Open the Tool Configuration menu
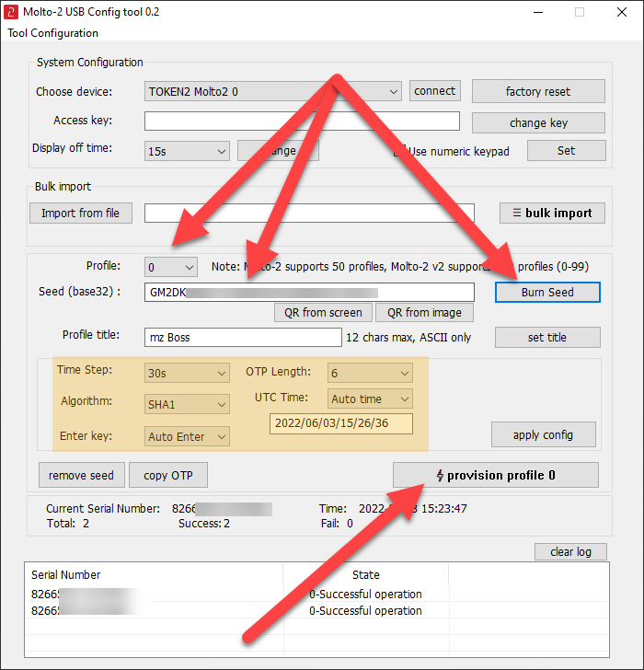The width and height of the screenshot is (644, 670). [x=52, y=33]
